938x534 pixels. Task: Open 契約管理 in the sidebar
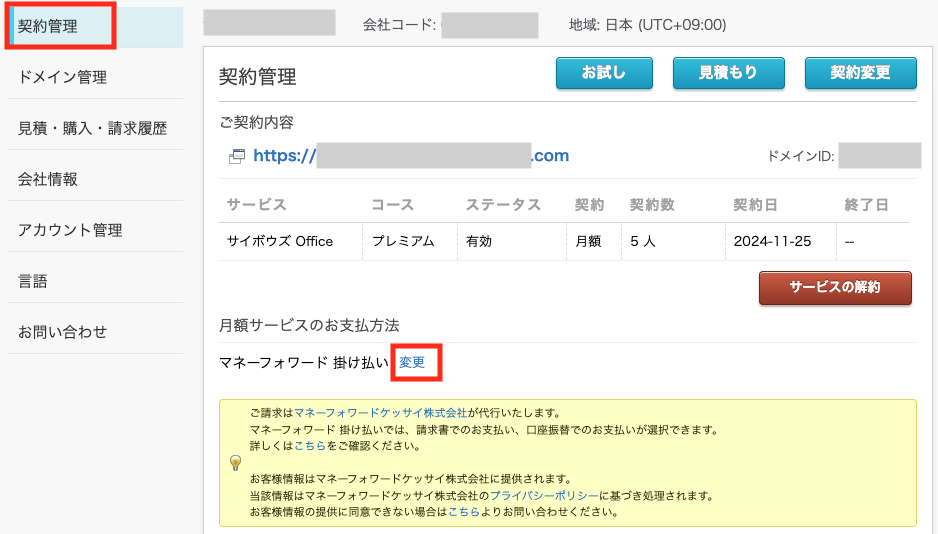pos(48,26)
